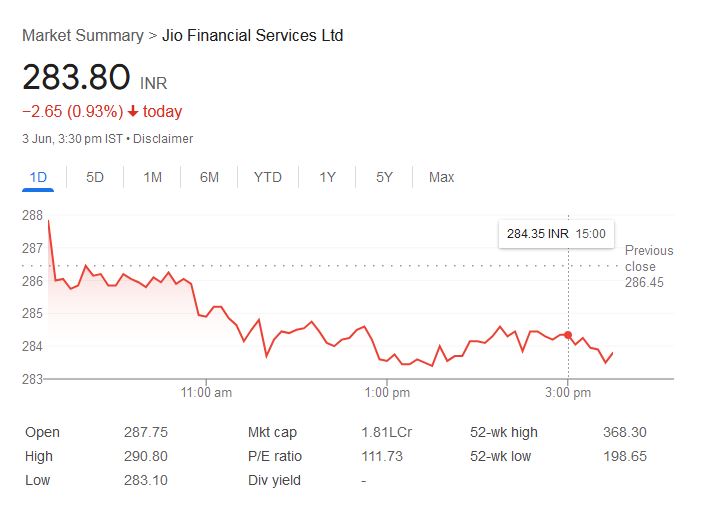Click the 3:00 pm axis label

pyautogui.click(x=568, y=393)
